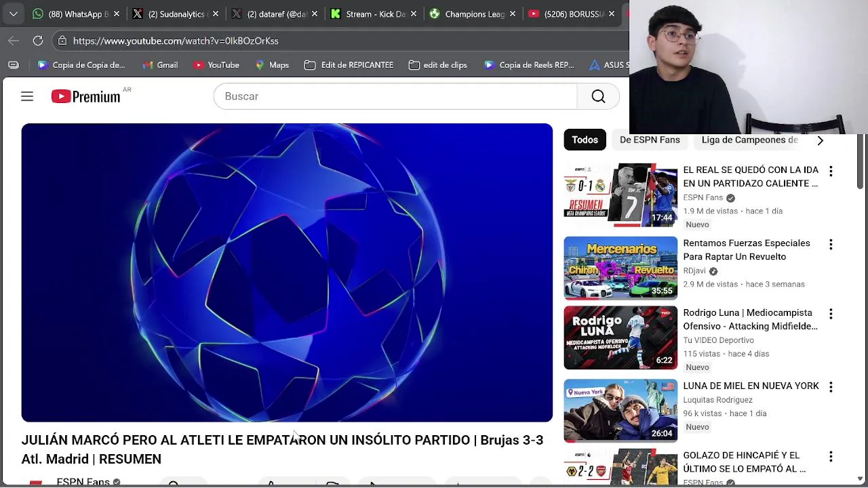Image resolution: width=868 pixels, height=488 pixels.
Task: Open Tu VIDEO Deportivo channel name
Action: 718,340
